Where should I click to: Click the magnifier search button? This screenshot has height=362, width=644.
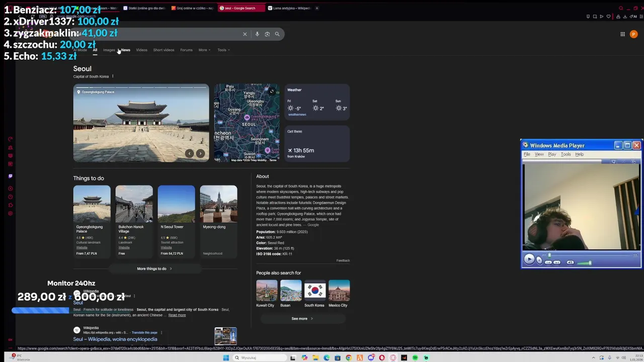277,34
